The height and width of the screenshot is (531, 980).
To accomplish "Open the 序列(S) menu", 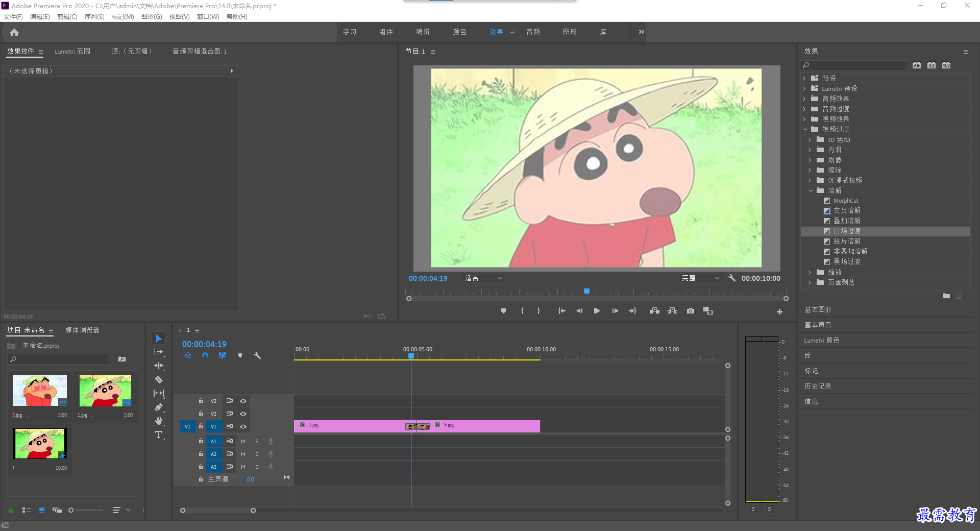I will pyautogui.click(x=94, y=17).
